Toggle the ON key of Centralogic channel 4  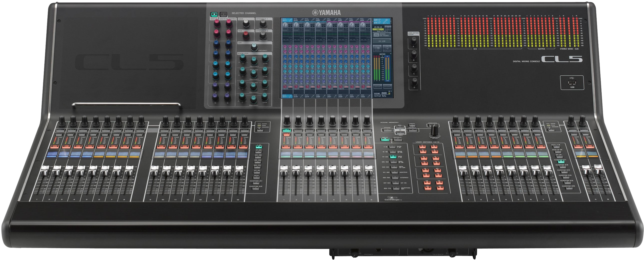(x=321, y=146)
